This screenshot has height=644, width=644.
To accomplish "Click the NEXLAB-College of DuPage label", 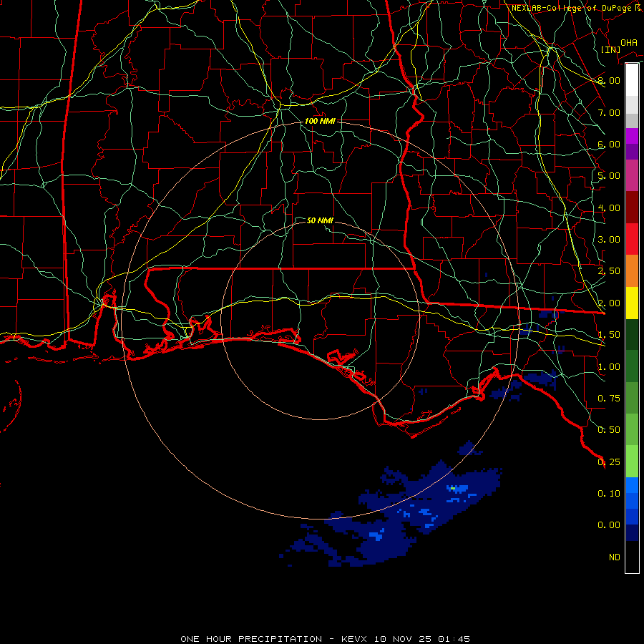I will pyautogui.click(x=573, y=8).
